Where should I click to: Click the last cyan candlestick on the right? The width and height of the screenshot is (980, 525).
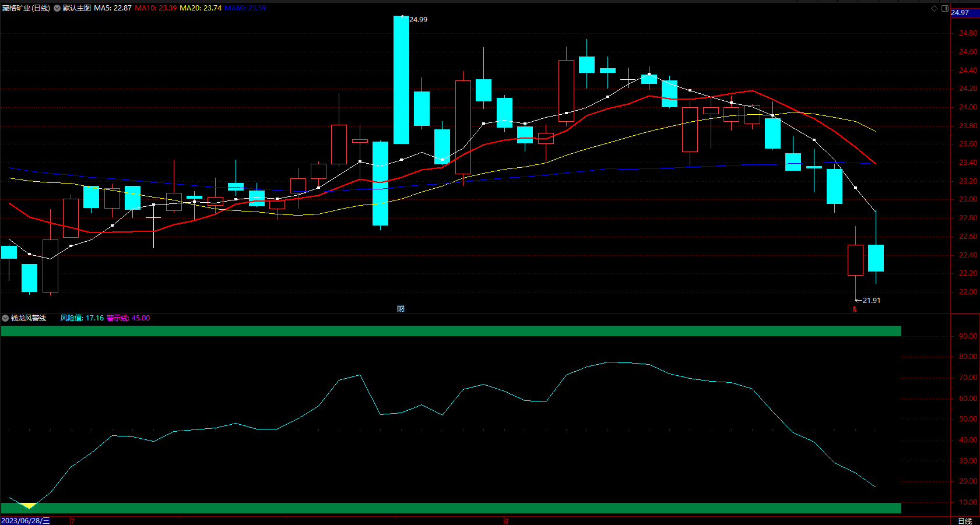876,258
